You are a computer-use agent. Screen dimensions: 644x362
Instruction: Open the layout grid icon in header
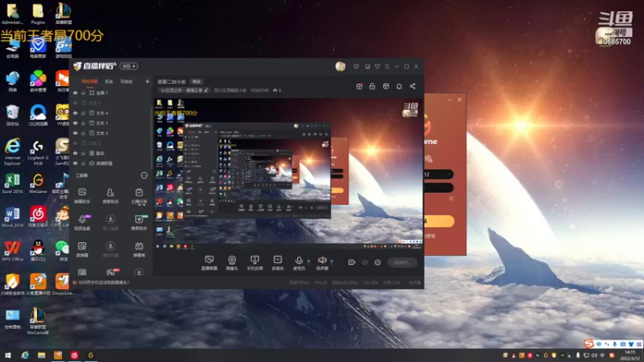(x=386, y=86)
